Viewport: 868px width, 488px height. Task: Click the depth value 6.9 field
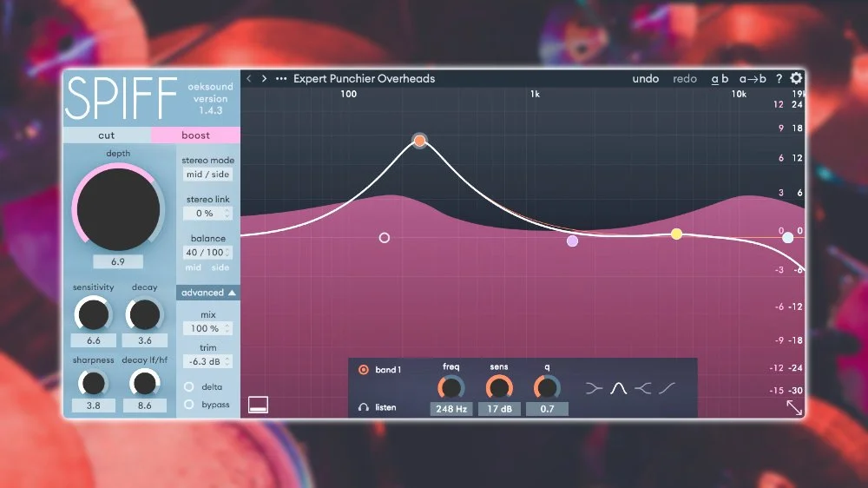[x=118, y=261]
